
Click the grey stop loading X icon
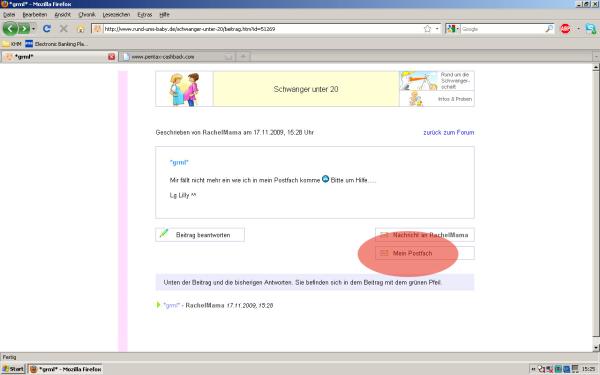pyautogui.click(x=64, y=29)
